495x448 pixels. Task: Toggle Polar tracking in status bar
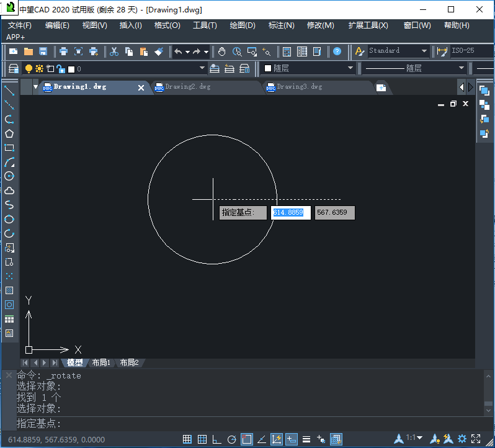231,439
